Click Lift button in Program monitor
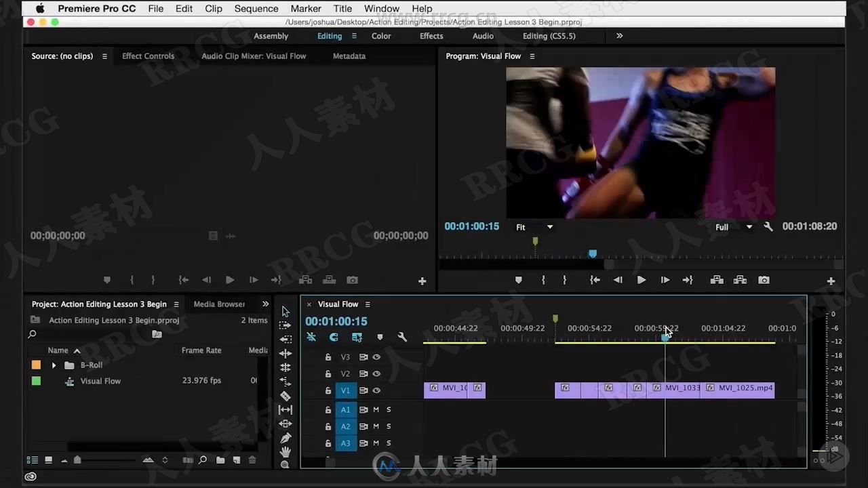Viewport: 868px width, 488px height. click(717, 280)
